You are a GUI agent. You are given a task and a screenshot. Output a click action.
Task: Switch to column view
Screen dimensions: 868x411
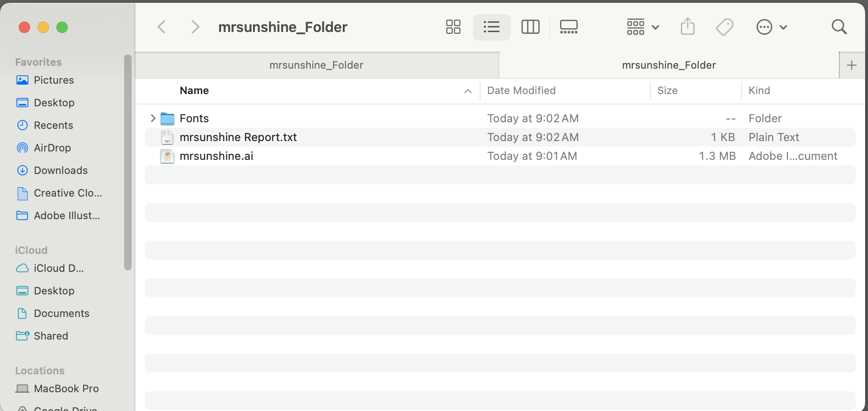click(x=530, y=27)
